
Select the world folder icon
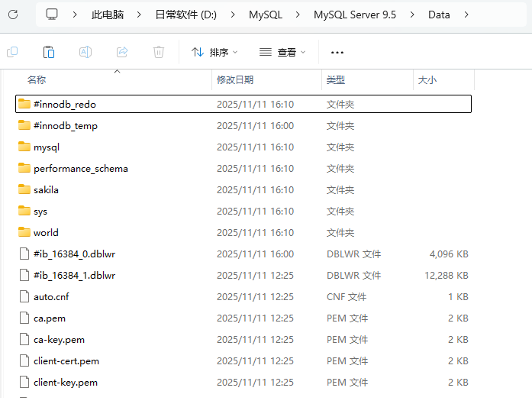[x=24, y=232]
